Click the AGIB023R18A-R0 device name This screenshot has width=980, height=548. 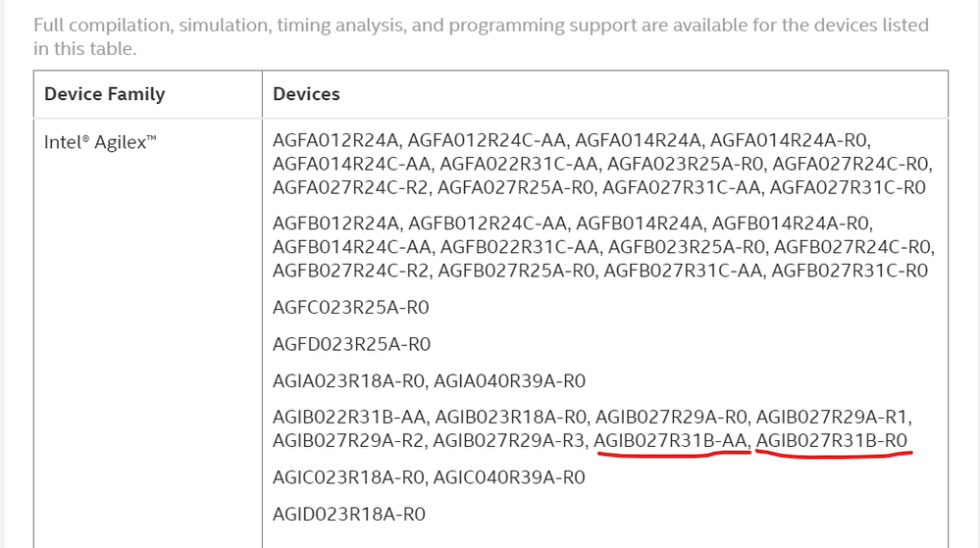point(511,418)
